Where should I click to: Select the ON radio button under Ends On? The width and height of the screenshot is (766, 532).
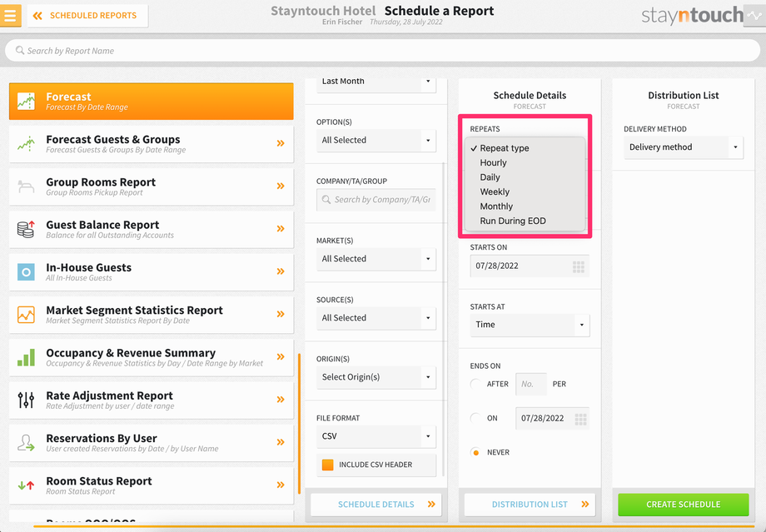pyautogui.click(x=475, y=418)
